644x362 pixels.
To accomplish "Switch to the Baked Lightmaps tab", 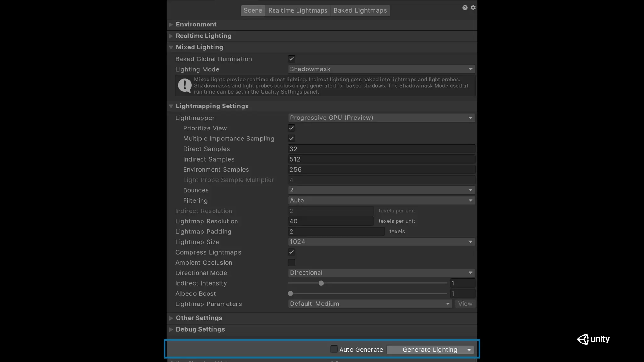I will tap(360, 10).
